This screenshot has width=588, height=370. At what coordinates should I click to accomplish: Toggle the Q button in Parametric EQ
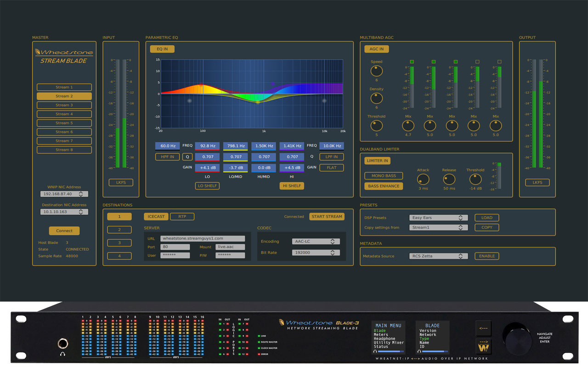coord(187,157)
